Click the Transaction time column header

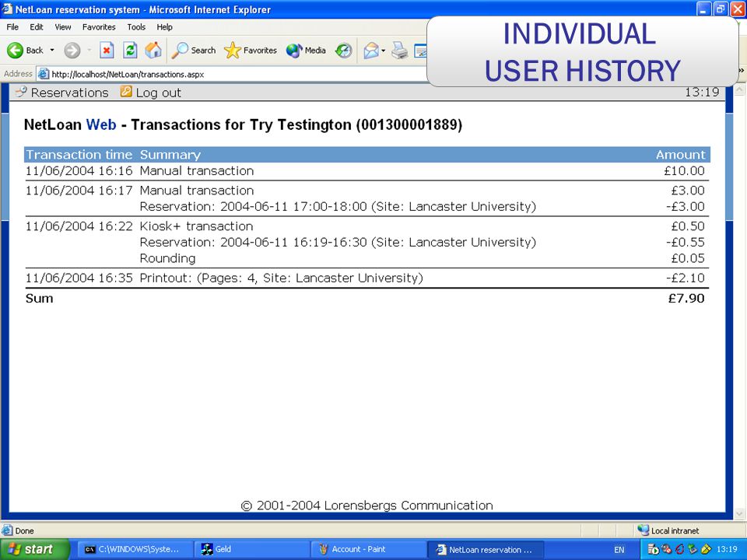[x=79, y=155]
